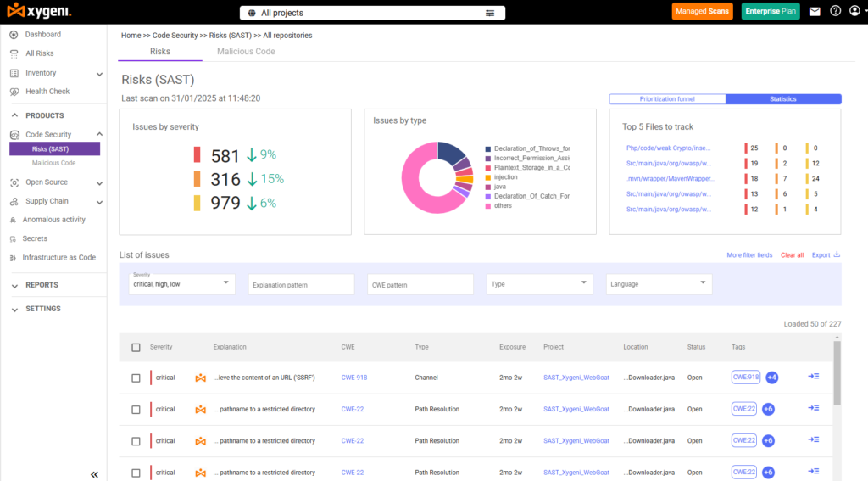This screenshot has height=481, width=868.
Task: Open the All projects selector
Action: click(372, 13)
